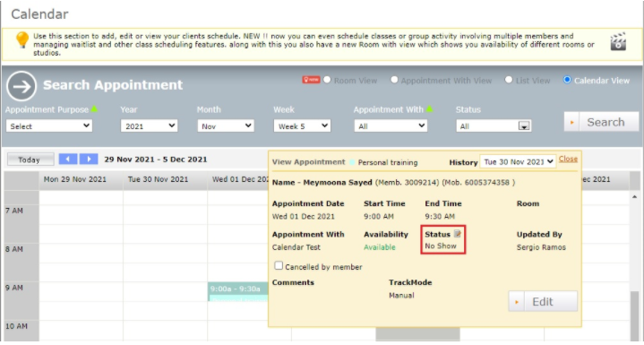Select the Room View radio button
Viewport: 644px width, 345px height.
point(327,80)
